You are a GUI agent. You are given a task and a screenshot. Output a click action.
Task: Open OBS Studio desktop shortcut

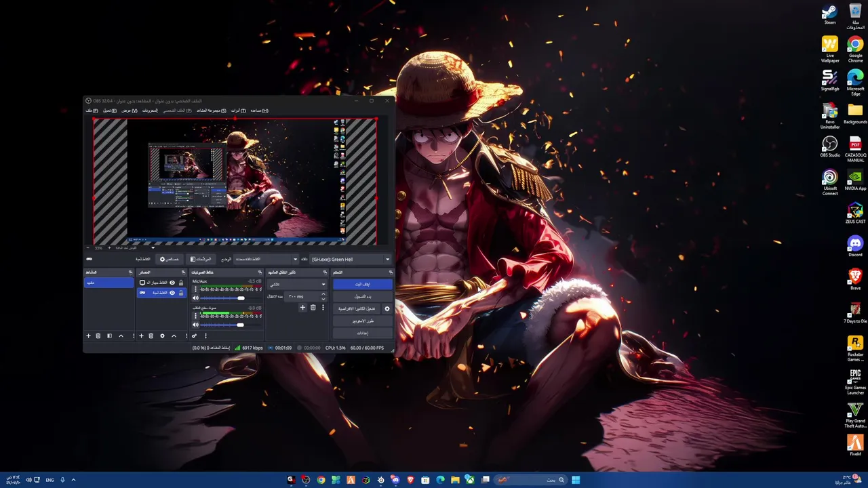(x=829, y=147)
